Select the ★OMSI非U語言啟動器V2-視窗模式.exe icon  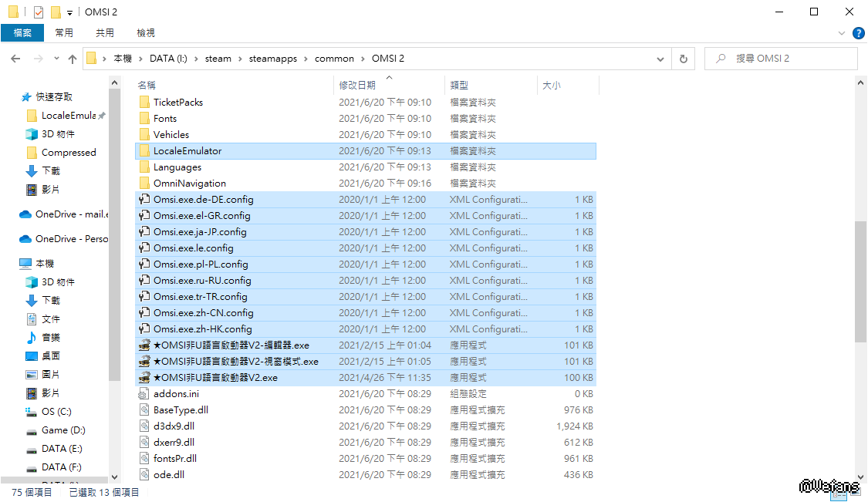(x=144, y=362)
